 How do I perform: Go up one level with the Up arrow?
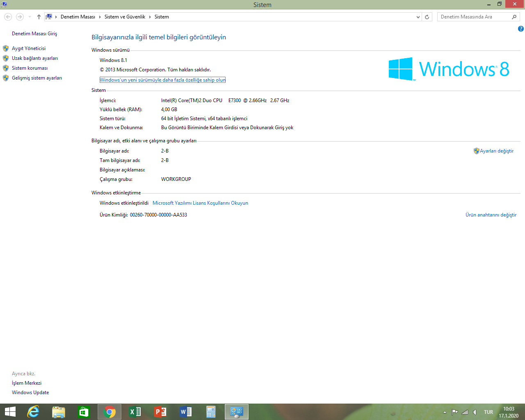[39, 17]
